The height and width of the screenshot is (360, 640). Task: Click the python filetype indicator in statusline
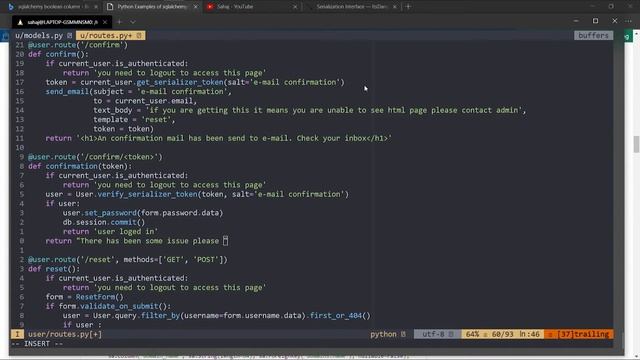tap(383, 334)
